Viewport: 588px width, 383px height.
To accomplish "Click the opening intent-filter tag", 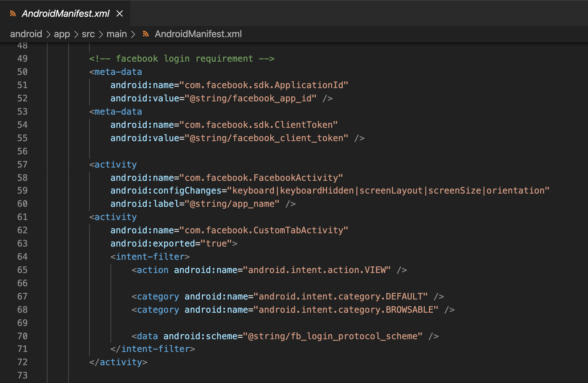I will [150, 257].
